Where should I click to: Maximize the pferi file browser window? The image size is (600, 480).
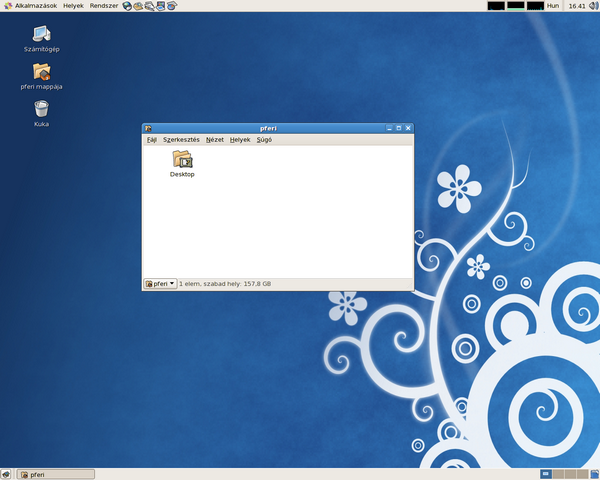click(x=398, y=128)
